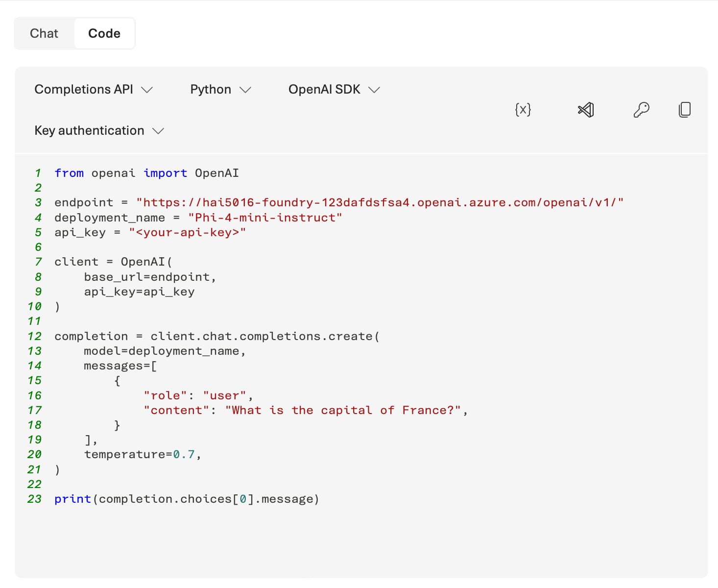Click line number 1 in the gutter

38,173
